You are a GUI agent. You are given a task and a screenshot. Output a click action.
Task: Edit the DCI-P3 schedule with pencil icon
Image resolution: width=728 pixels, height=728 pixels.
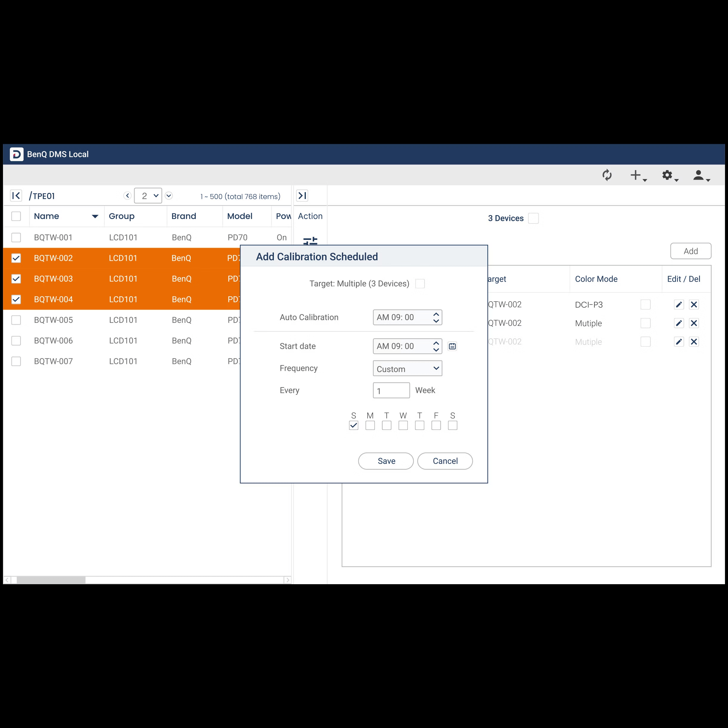click(x=679, y=304)
